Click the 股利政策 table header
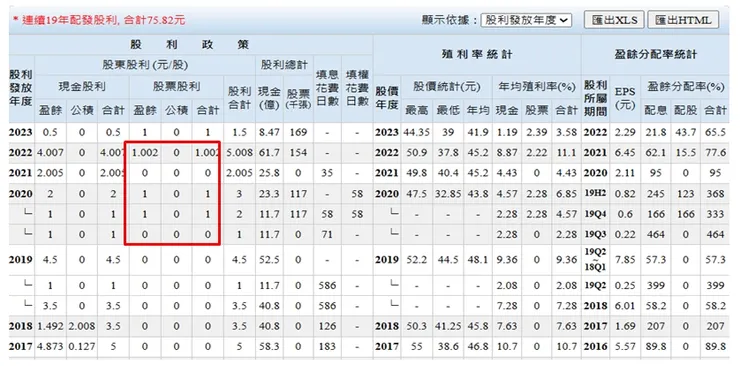The image size is (740, 366). click(190, 45)
